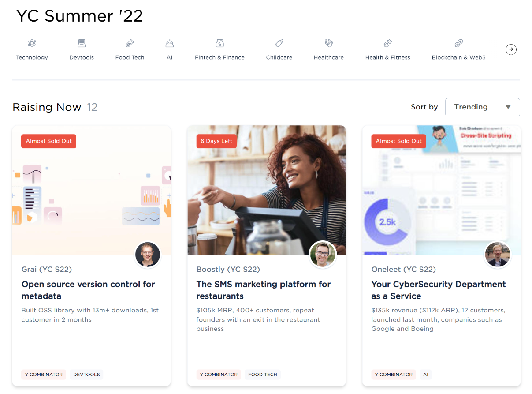The height and width of the screenshot is (394, 532).
Task: Open the Grai cover image
Action: coord(91,190)
